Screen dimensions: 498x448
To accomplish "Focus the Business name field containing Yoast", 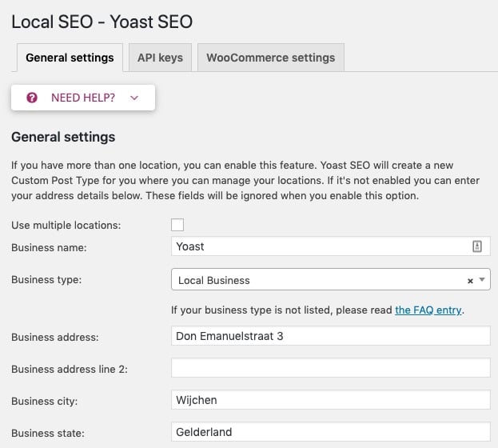I will coord(320,247).
